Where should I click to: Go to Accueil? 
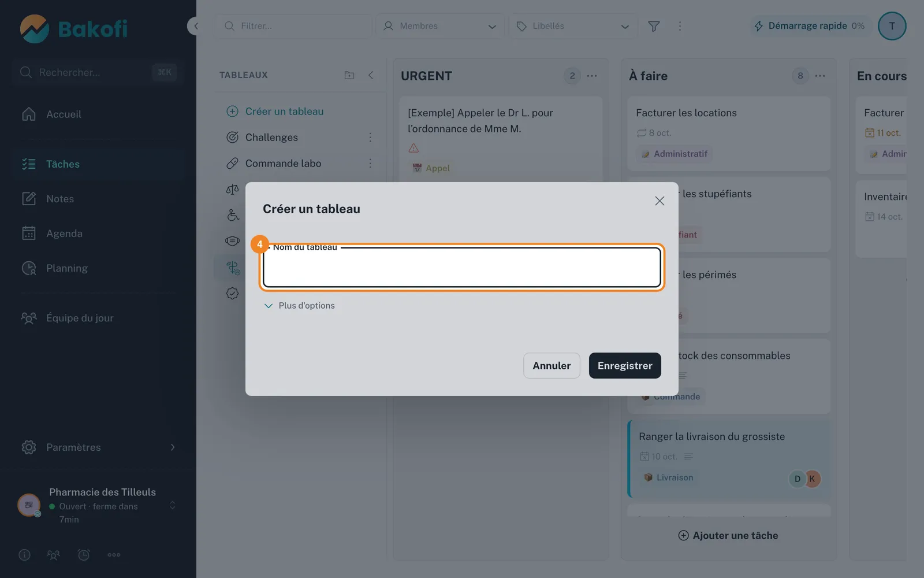pos(98,114)
